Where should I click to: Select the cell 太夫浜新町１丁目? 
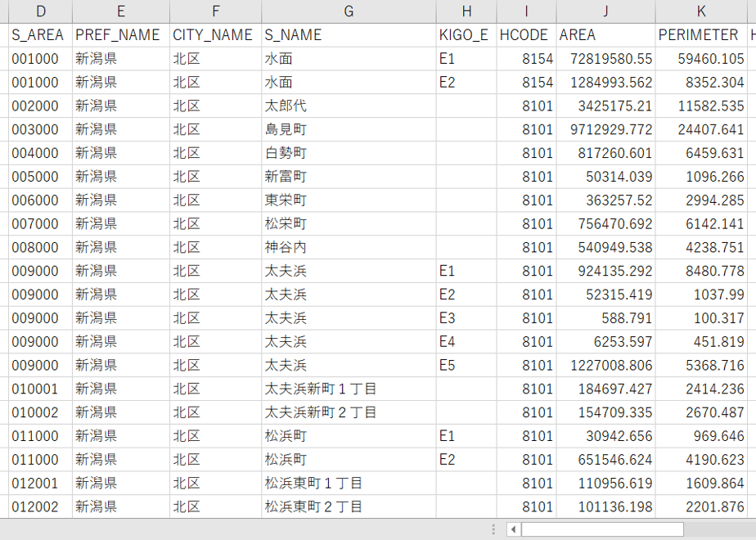tap(349, 389)
